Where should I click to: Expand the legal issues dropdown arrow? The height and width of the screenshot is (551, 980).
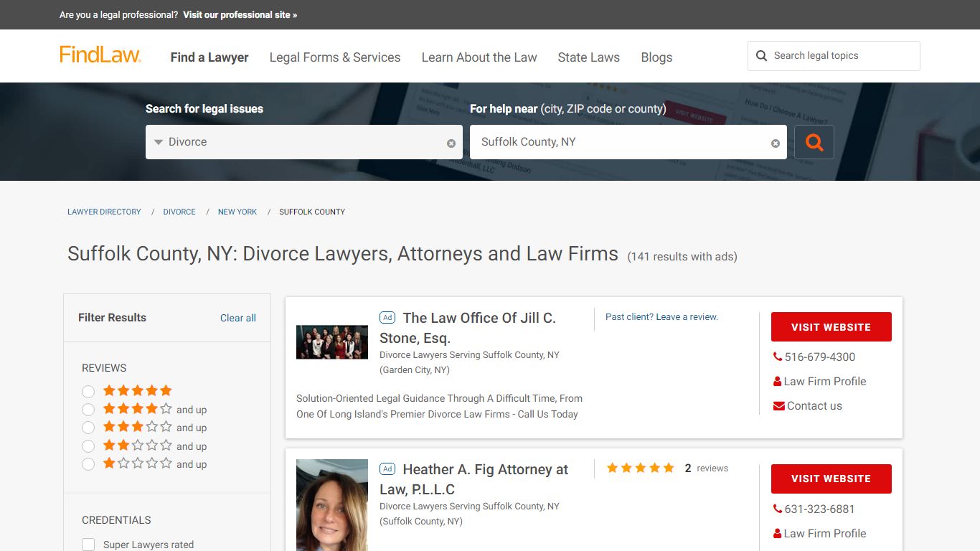(x=159, y=142)
